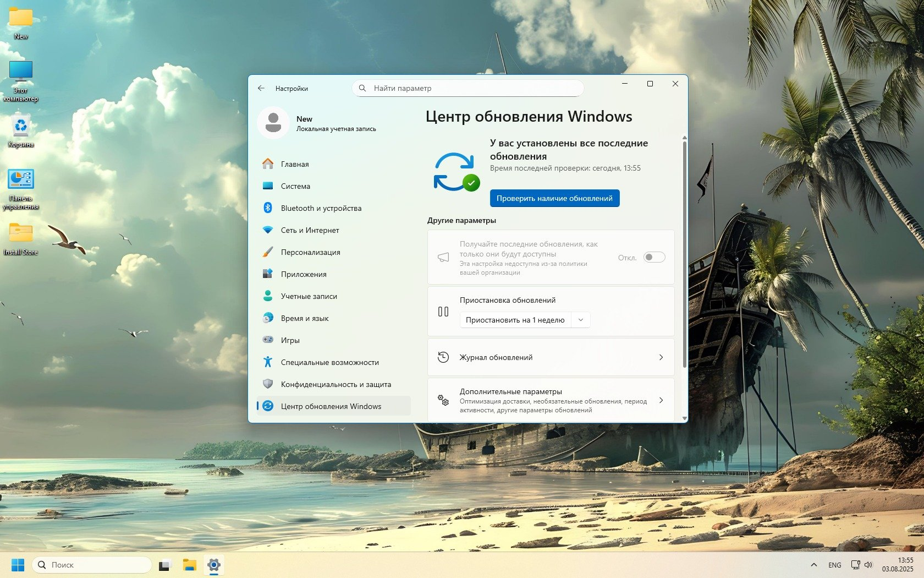Screen dimensions: 924x578
Task: Click the New local account name
Action: coord(304,119)
